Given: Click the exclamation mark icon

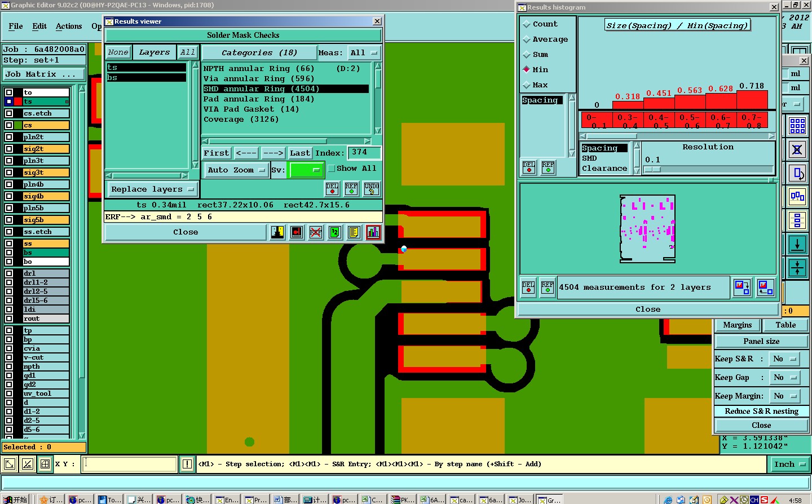Looking at the screenshot, I should click(187, 464).
